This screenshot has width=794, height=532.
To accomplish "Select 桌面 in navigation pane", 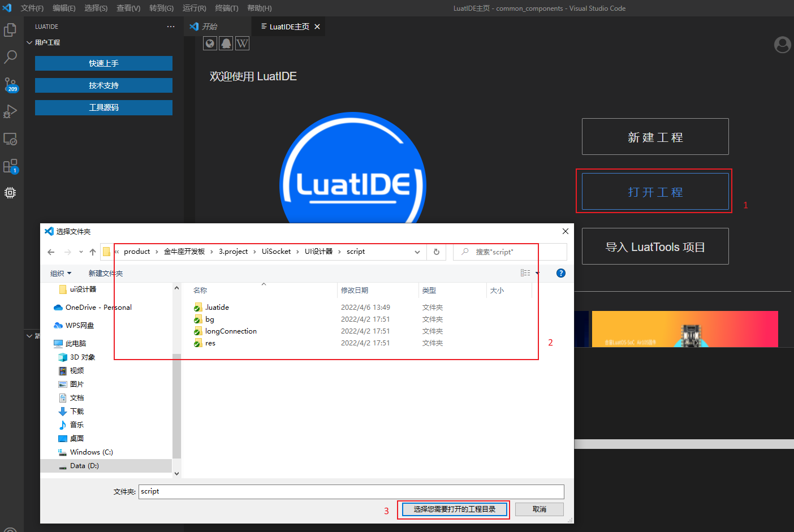I will click(x=71, y=439).
